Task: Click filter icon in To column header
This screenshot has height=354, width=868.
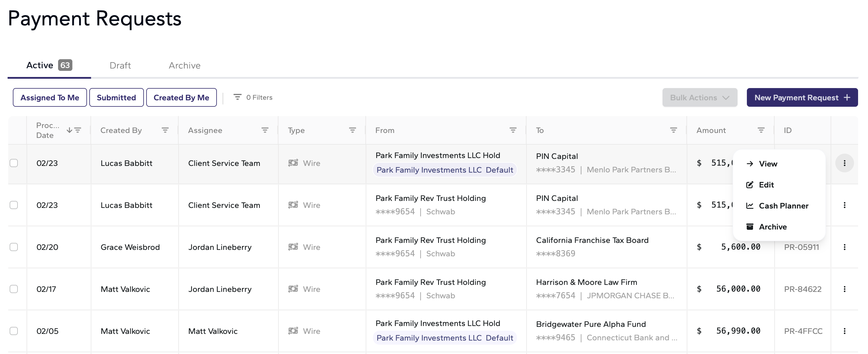Action: [x=673, y=130]
